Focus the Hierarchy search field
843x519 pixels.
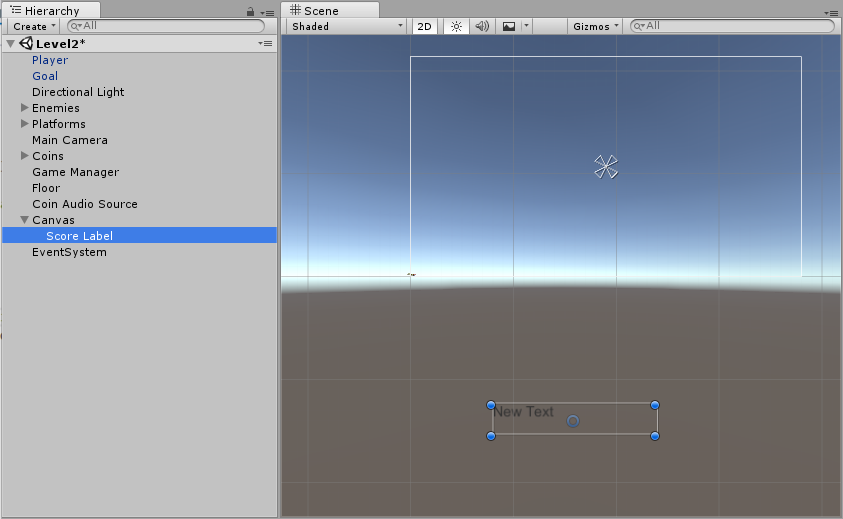pos(166,25)
